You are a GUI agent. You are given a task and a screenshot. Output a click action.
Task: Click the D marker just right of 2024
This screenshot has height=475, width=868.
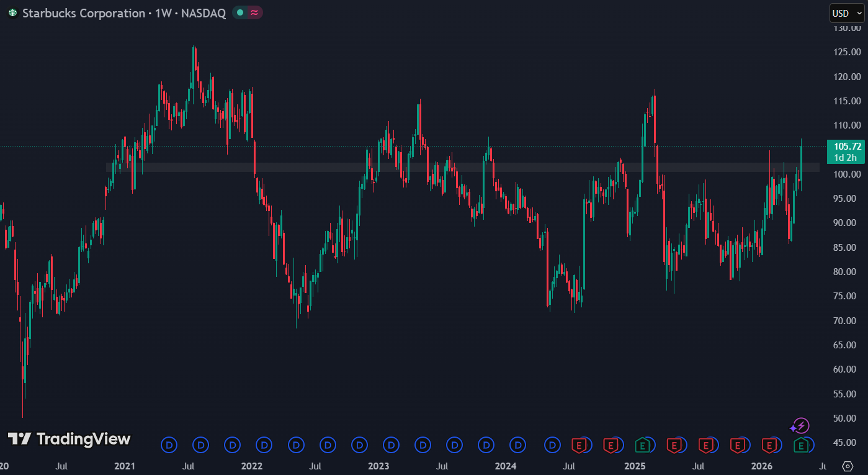coord(518,445)
